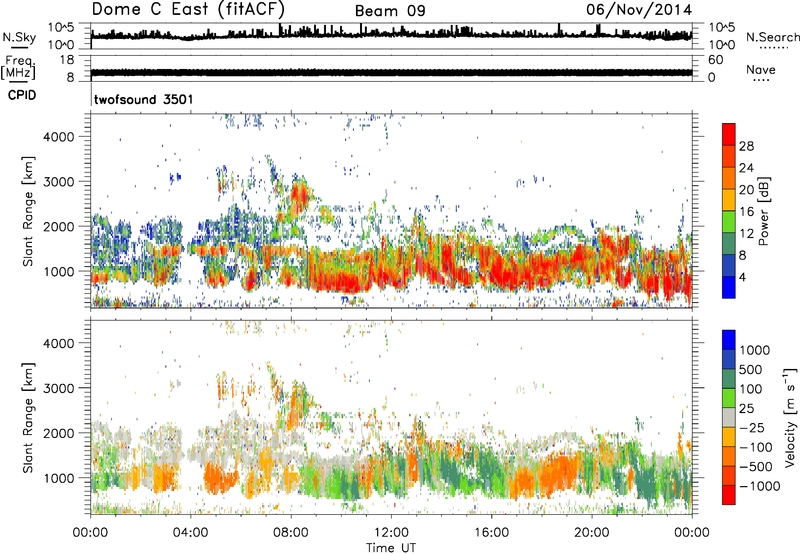Click the light green segment of power colorbar
This screenshot has height=554, width=800.
(729, 222)
